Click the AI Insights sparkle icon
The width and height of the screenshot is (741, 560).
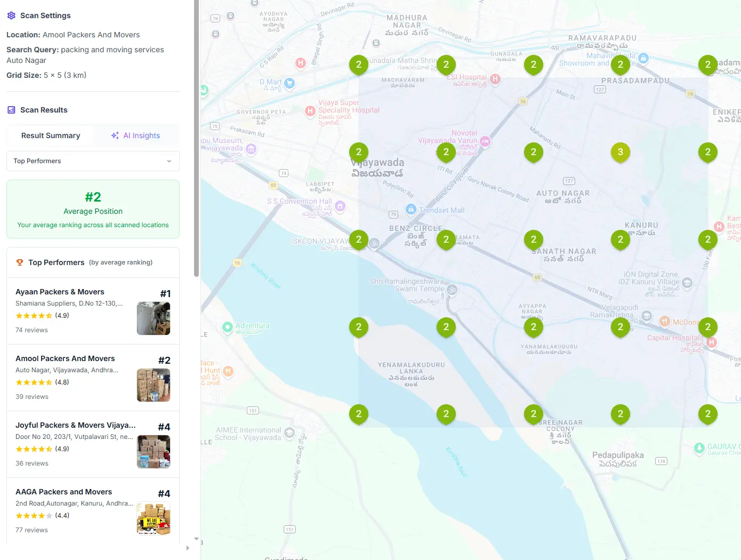[x=115, y=135]
